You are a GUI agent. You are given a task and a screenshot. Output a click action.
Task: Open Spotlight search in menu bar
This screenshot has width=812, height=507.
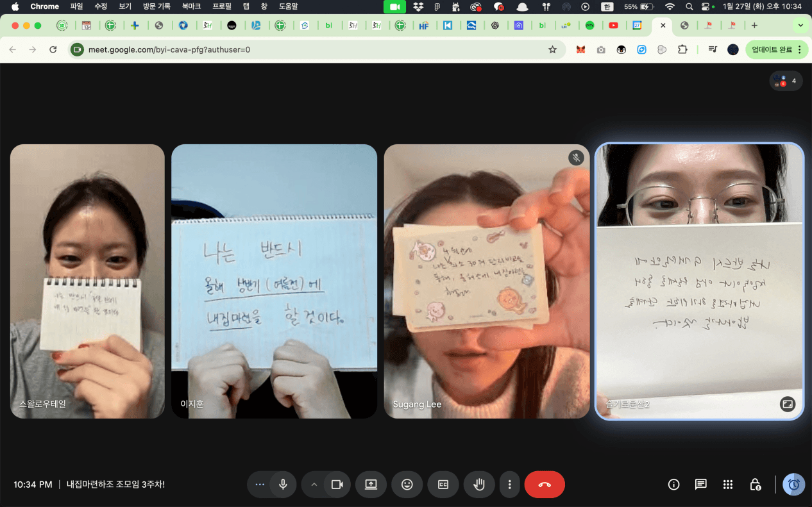pos(689,6)
